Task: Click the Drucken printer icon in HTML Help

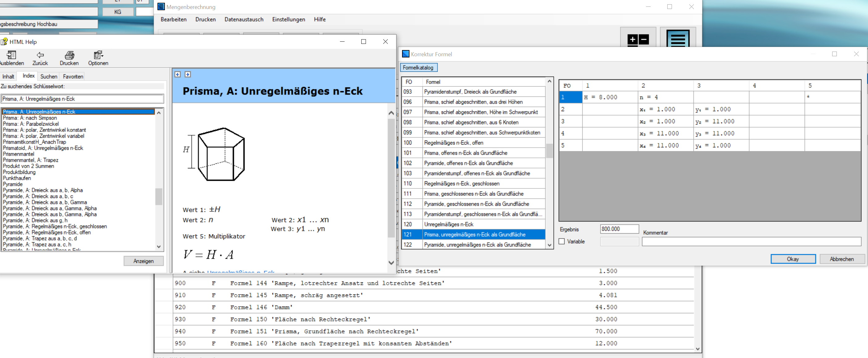Action: 69,55
